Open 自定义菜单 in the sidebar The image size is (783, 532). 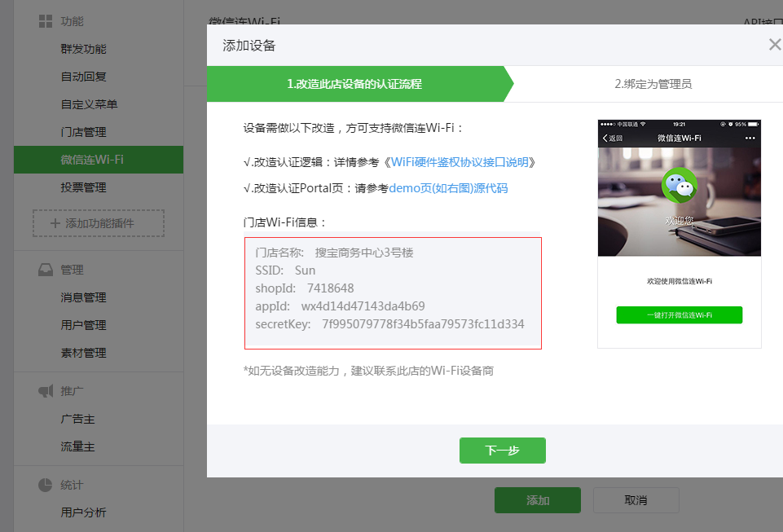point(89,104)
